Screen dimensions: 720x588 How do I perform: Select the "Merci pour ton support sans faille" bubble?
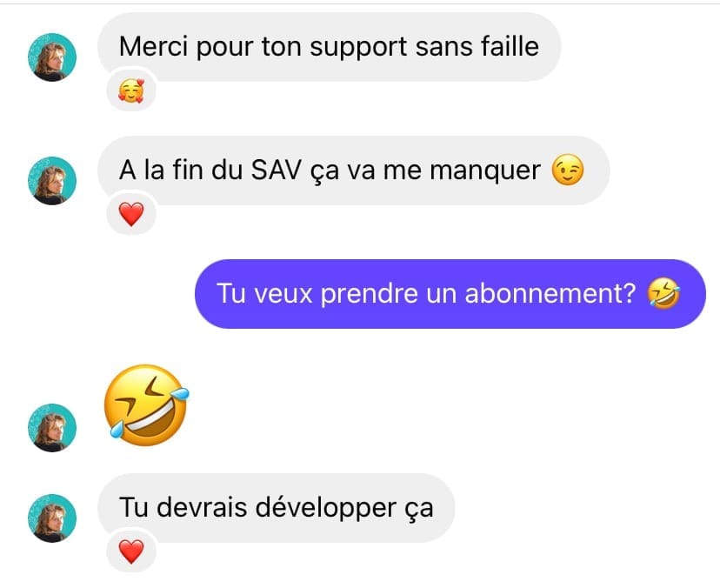point(330,47)
